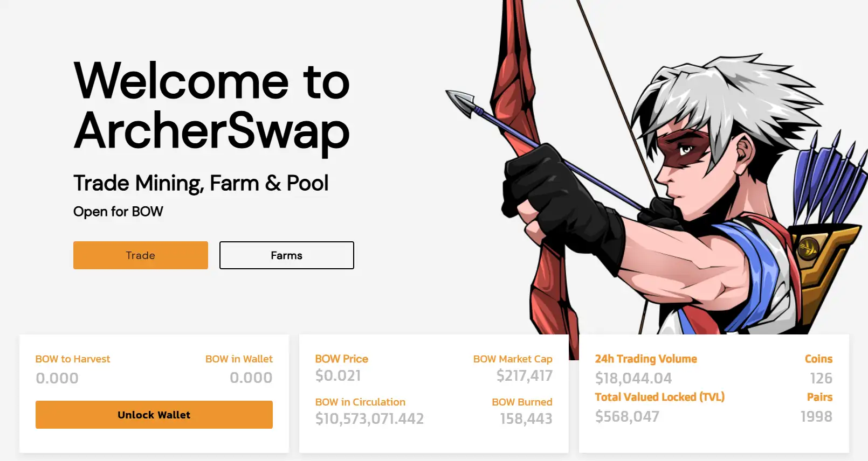Click the orange Trade button

(141, 255)
